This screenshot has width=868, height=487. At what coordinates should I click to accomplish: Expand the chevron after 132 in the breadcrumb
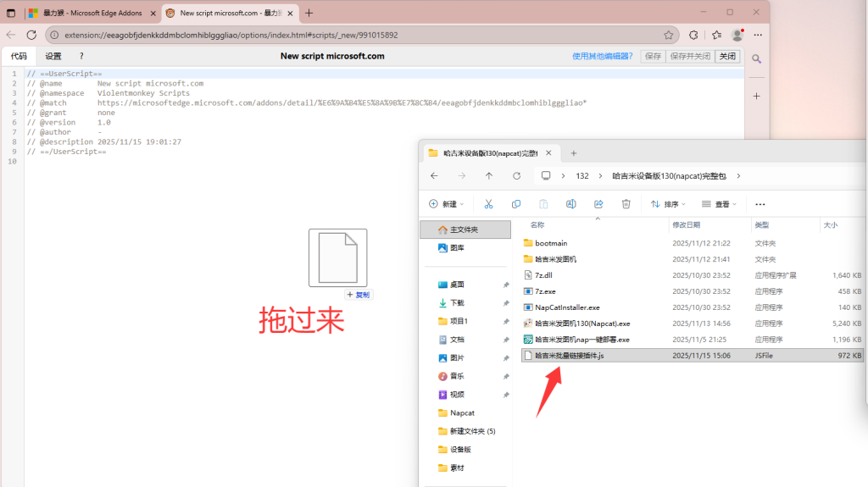pos(600,176)
